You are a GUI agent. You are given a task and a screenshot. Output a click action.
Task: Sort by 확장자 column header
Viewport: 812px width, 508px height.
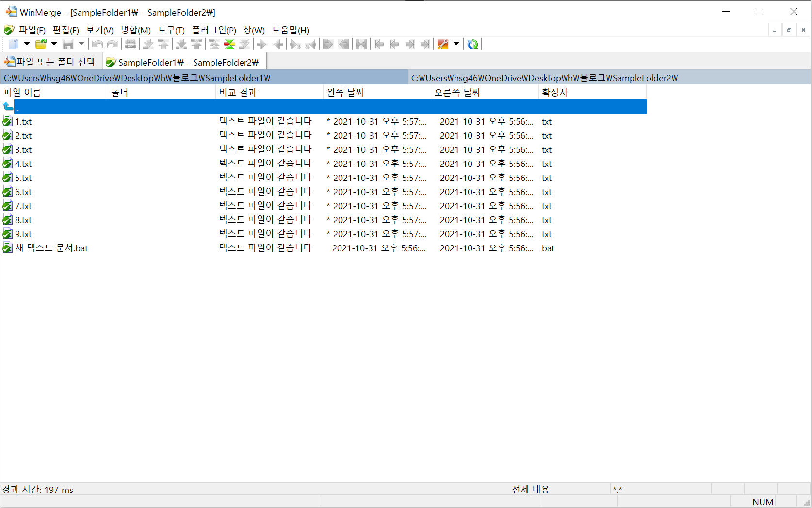coord(592,92)
